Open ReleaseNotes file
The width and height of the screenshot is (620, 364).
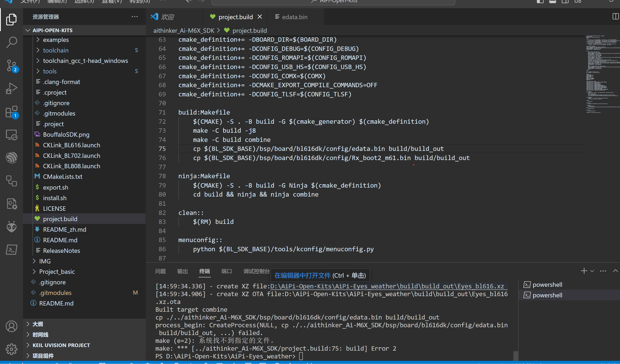84,250
